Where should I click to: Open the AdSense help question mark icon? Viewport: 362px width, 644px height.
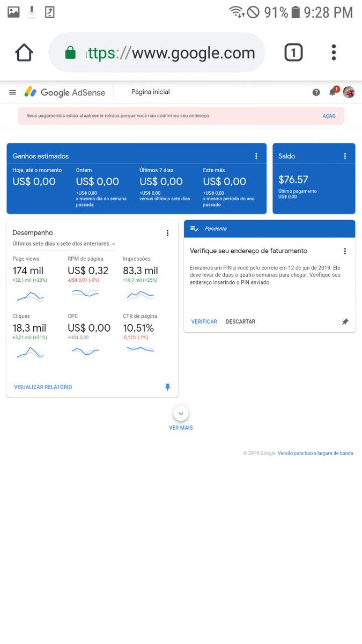(x=316, y=92)
